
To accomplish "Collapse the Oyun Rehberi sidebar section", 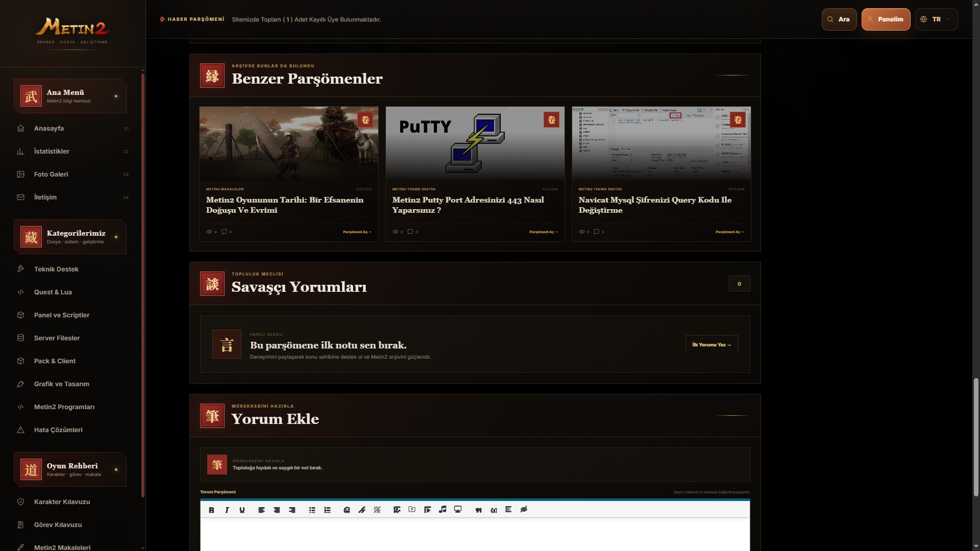I will 70,469.
